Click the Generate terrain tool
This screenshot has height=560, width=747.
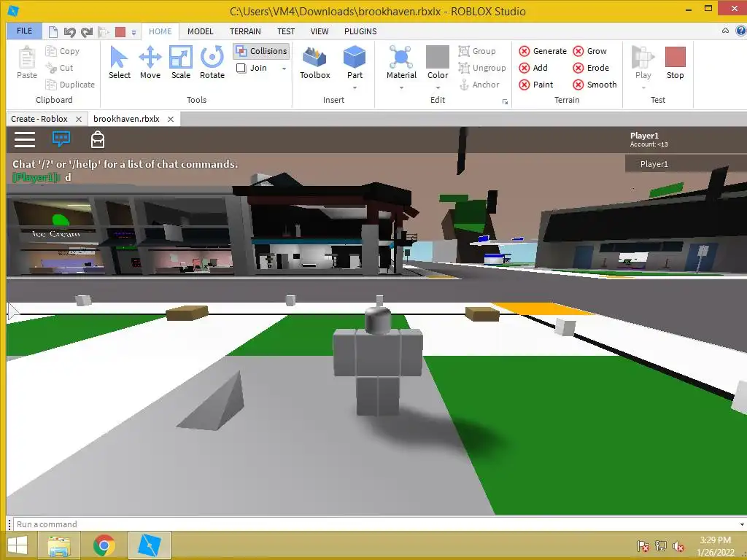pyautogui.click(x=543, y=51)
